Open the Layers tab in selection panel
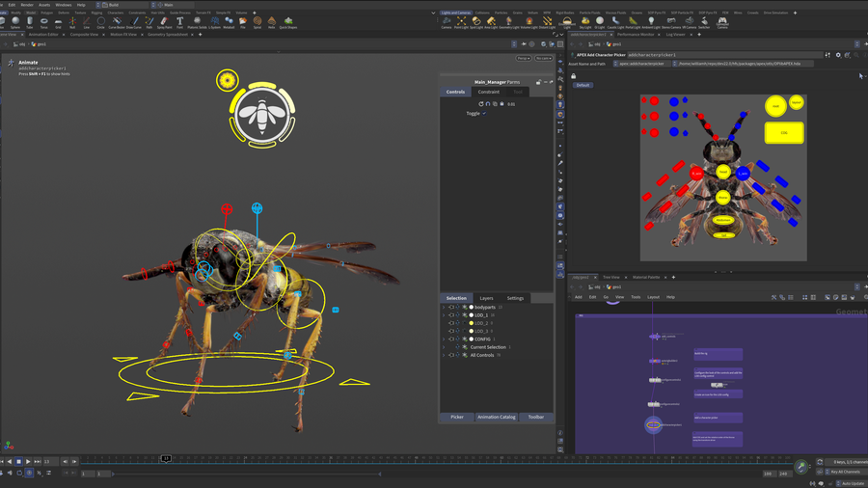The height and width of the screenshot is (488, 868). pyautogui.click(x=487, y=298)
